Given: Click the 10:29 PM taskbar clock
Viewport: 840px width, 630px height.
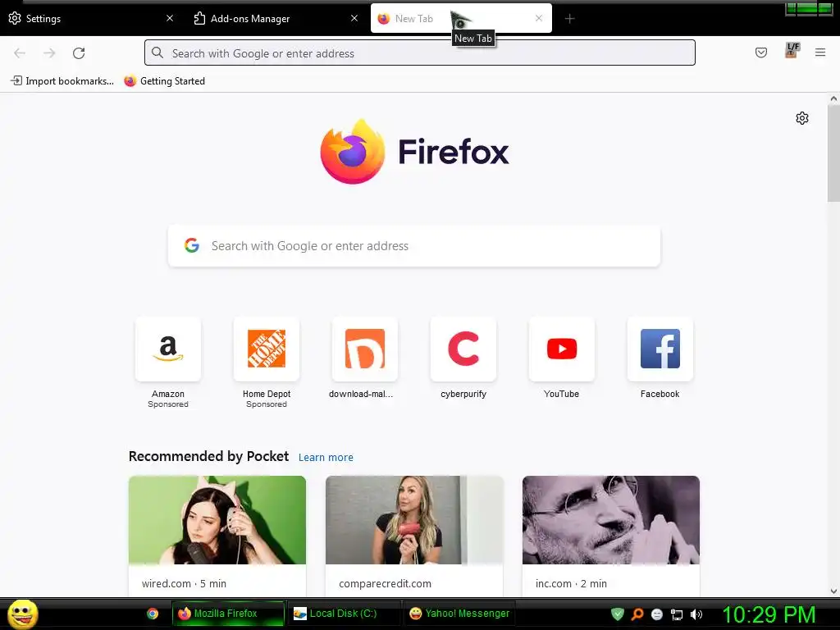Looking at the screenshot, I should click(x=769, y=614).
